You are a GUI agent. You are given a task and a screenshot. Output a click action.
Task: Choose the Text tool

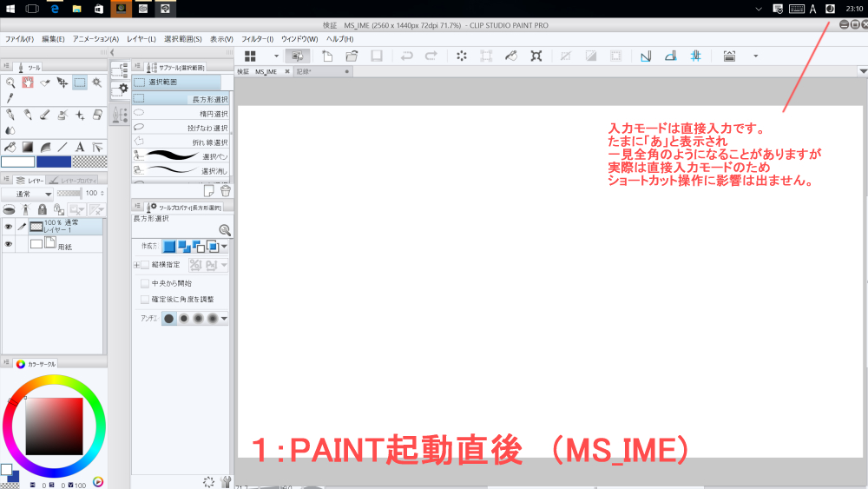click(x=80, y=147)
